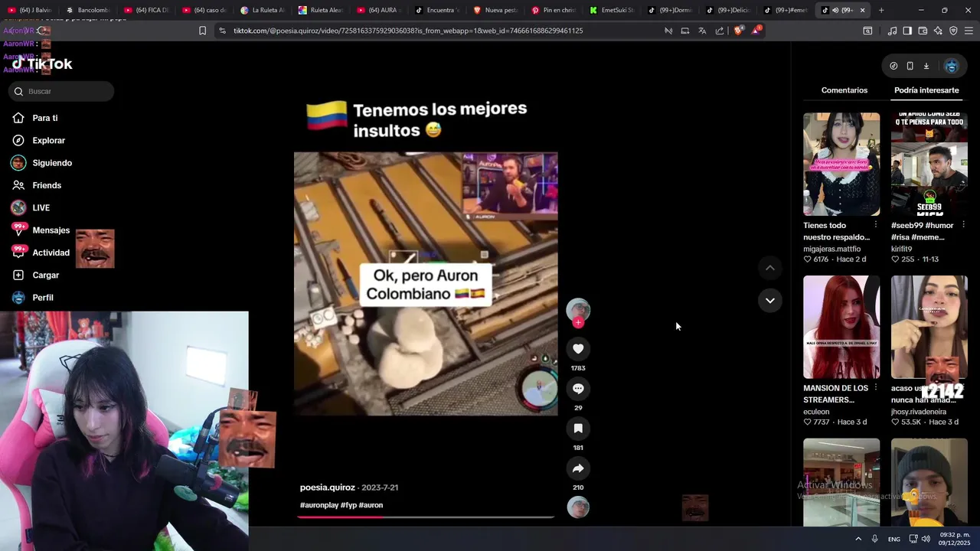Open the TikTok coins icon in pill toolbar

click(893, 66)
